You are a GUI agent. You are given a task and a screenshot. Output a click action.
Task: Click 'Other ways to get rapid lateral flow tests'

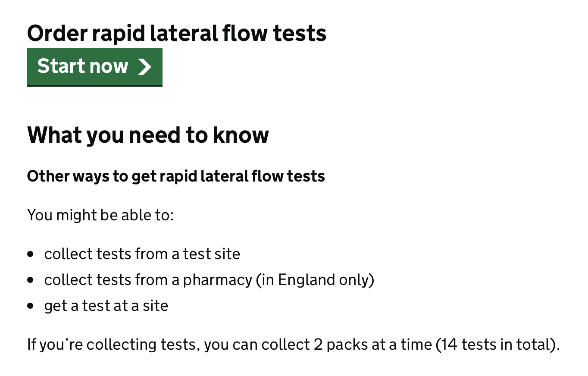coord(176,176)
